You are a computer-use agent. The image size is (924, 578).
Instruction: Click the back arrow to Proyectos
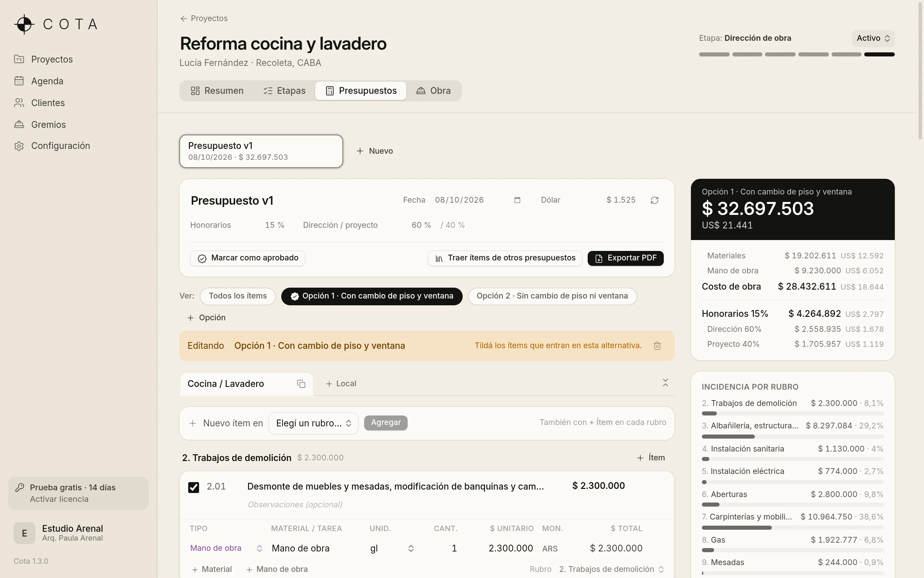[184, 18]
